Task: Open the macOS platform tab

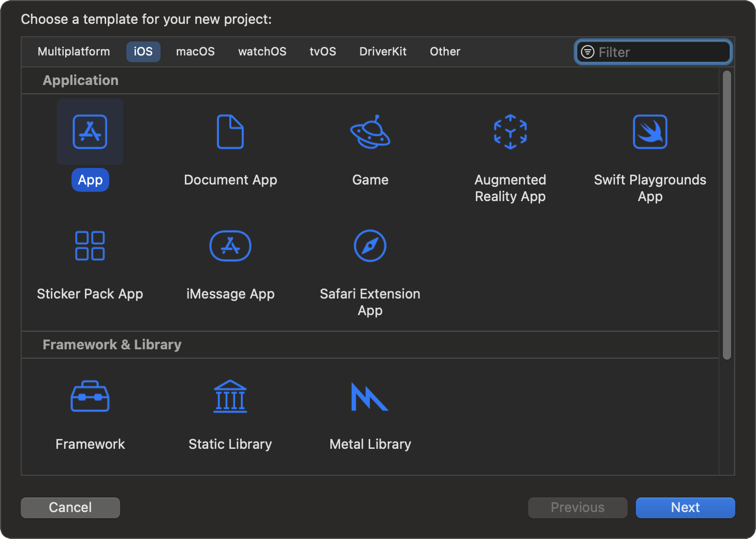Action: coord(195,52)
